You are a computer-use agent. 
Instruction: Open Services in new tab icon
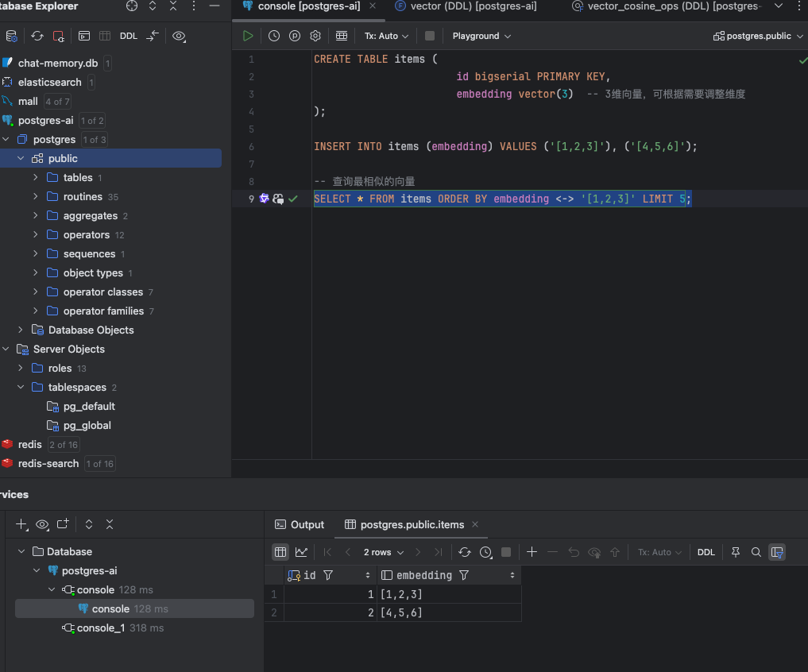[63, 524]
